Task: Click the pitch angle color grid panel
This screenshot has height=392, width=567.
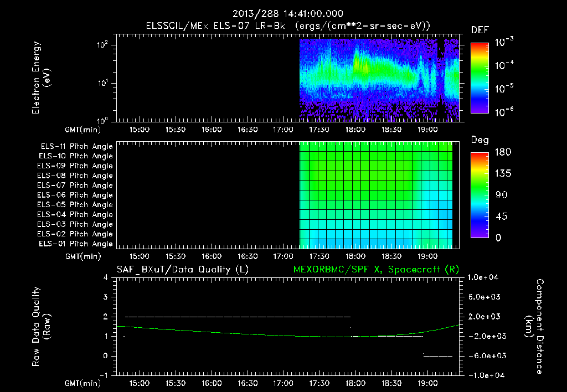Action: point(376,195)
